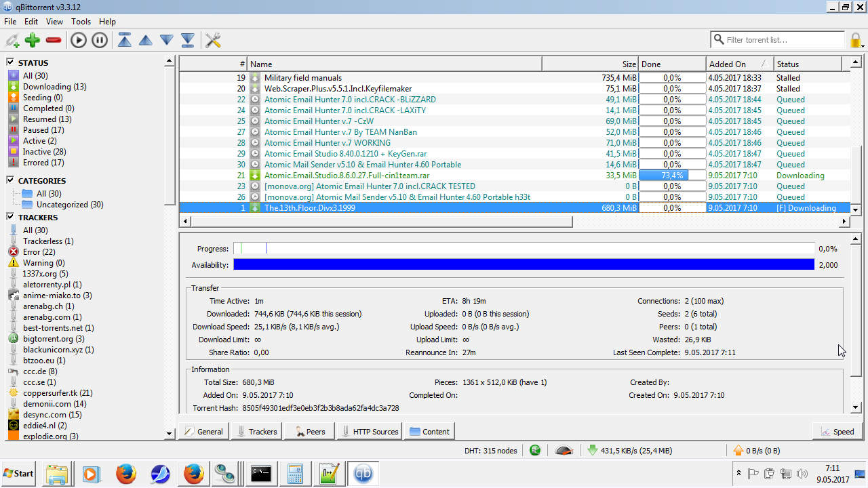Viewport: 868px width, 488px height.
Task: Click the add torrent file plus icon
Action: pos(33,40)
